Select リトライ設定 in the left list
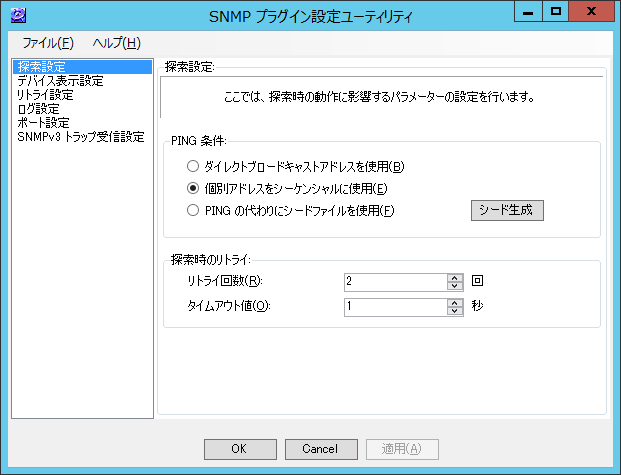Screen dimensions: 621x475 82,95
